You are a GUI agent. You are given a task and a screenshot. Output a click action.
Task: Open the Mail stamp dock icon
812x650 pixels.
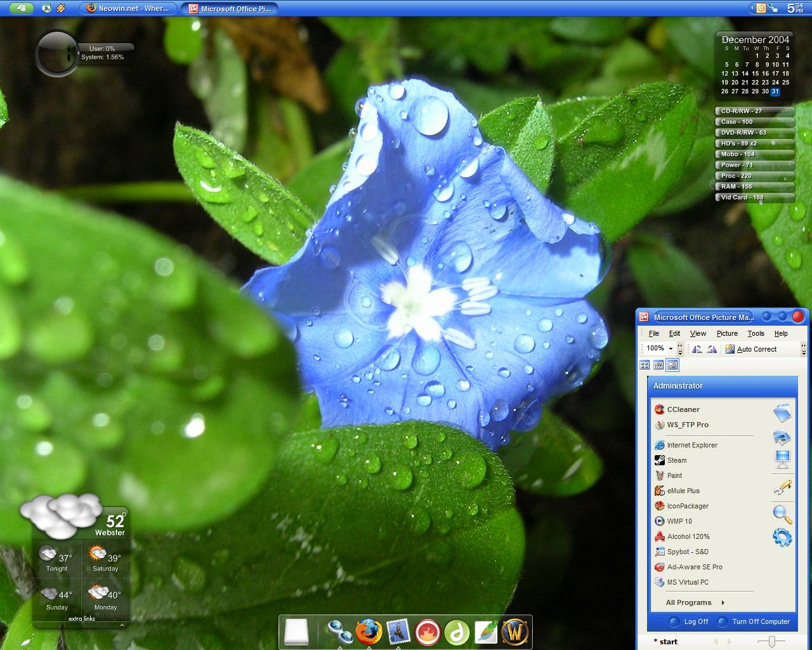point(398,632)
